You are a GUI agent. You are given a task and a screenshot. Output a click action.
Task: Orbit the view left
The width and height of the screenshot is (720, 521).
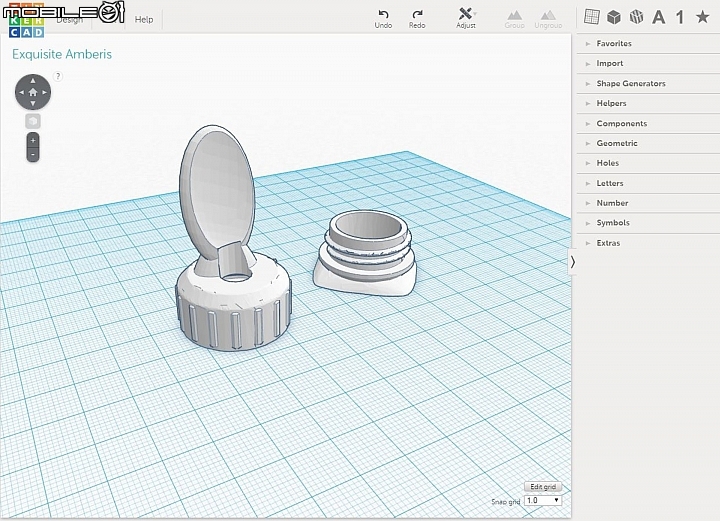coord(21,92)
